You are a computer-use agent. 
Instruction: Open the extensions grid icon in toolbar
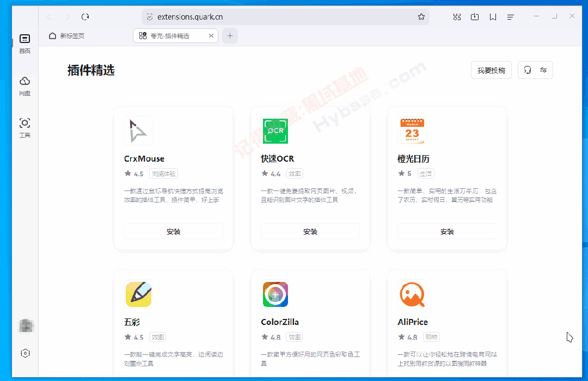coord(457,17)
